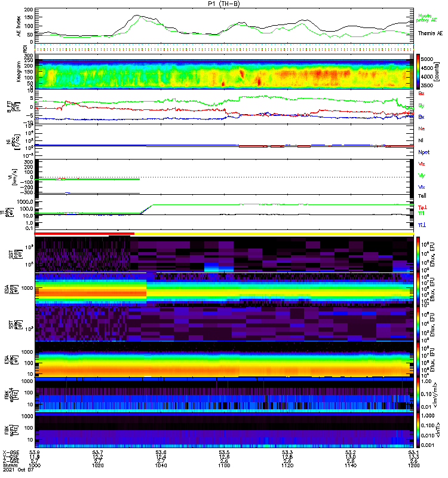Select the red 'Bz' legend label
The height and width of the screenshot is (478, 448).
[421, 94]
